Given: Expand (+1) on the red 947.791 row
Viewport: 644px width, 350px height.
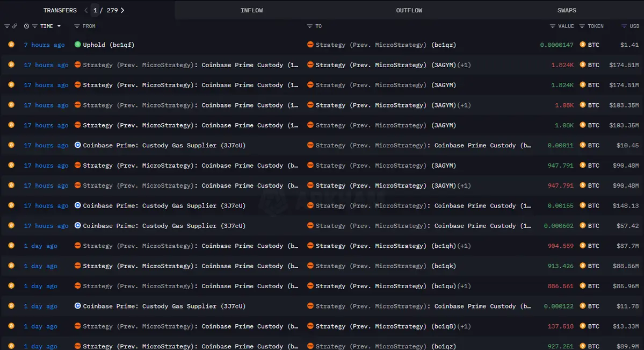Looking at the screenshot, I should click(x=464, y=185).
